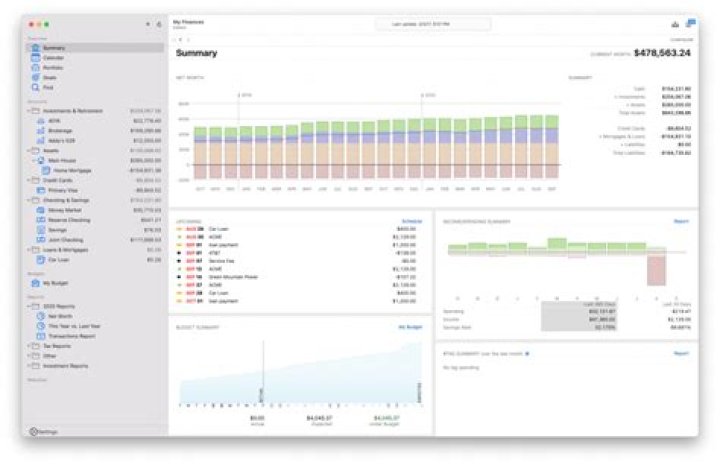This screenshot has height=465, width=720.
Task: Open My Budget from sidebar
Action: 54,284
